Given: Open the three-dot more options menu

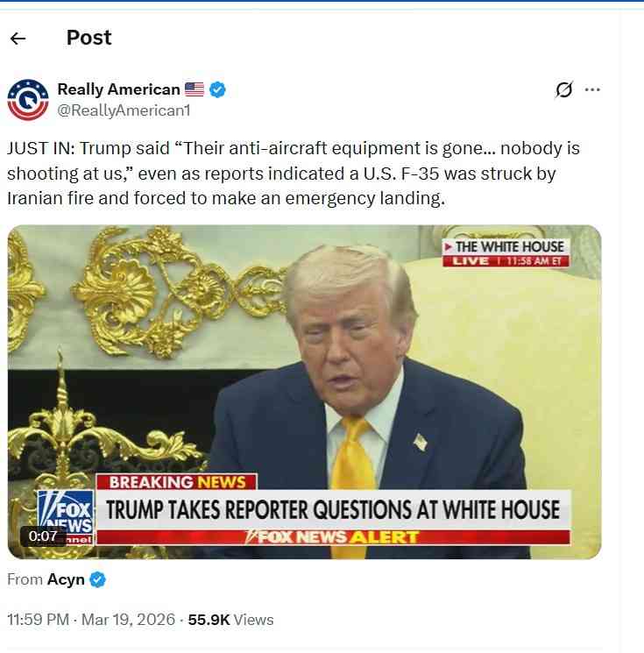Looking at the screenshot, I should (x=592, y=89).
